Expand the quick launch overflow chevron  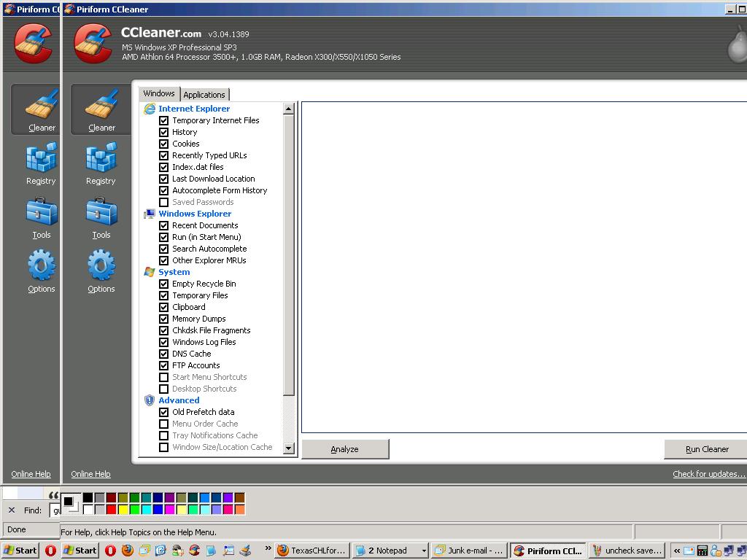point(268,549)
